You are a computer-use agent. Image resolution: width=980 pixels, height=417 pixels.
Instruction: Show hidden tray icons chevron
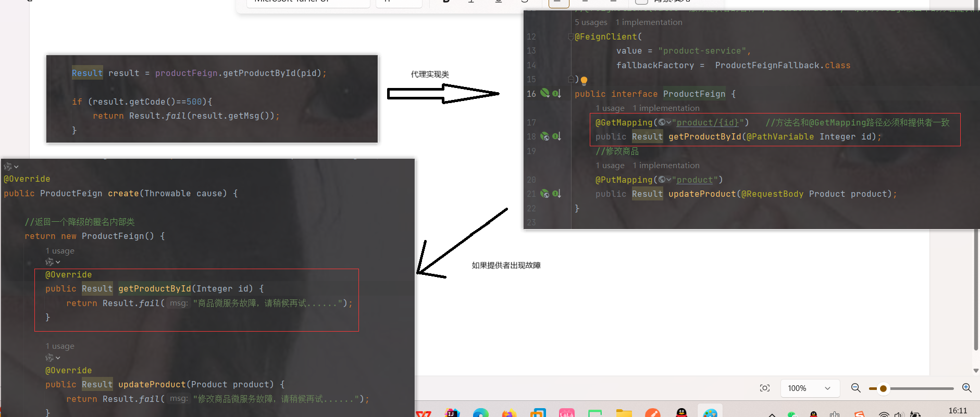point(772,415)
